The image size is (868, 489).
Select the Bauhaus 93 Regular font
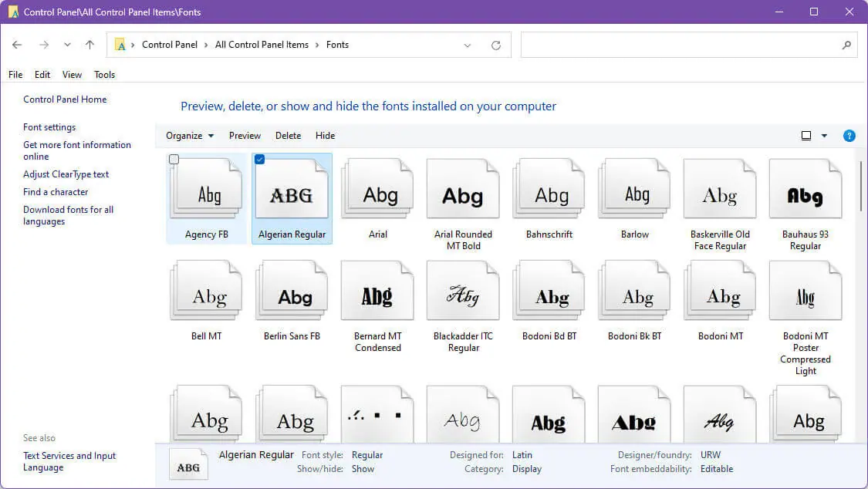(806, 189)
